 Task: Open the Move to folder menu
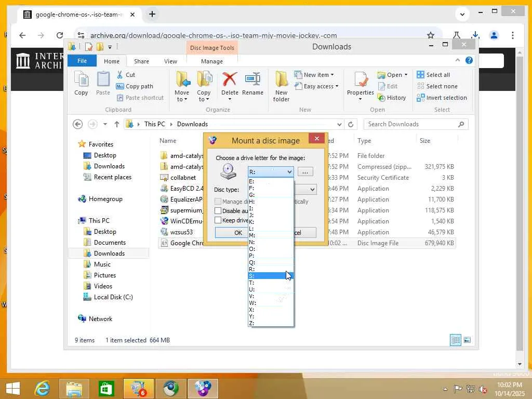click(x=182, y=87)
